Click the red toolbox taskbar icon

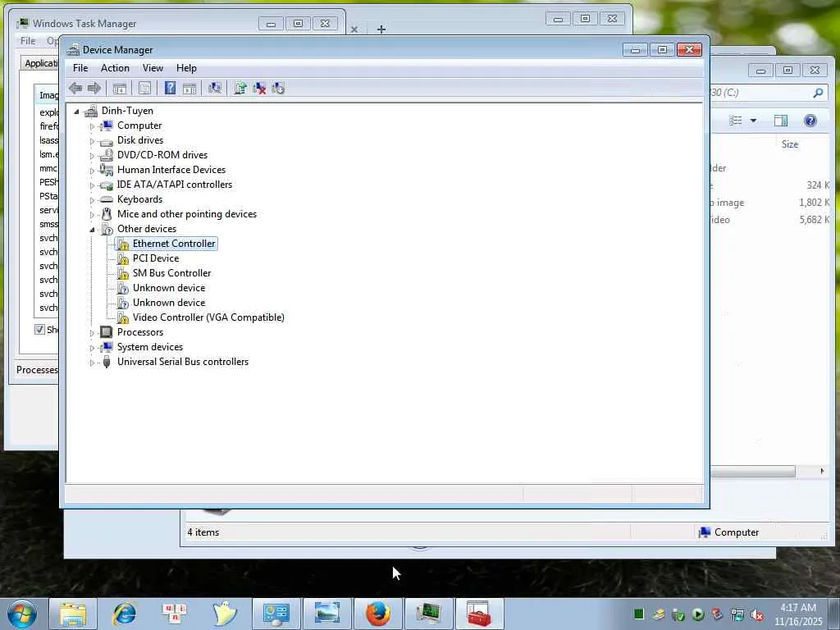click(x=479, y=614)
